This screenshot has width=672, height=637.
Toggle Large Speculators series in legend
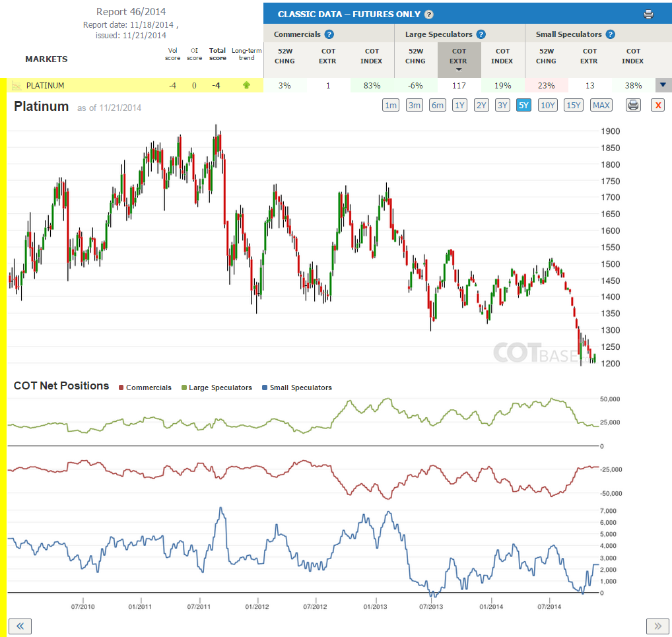[217, 387]
